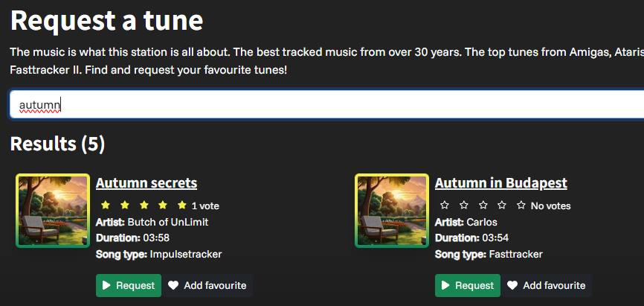Viewport: 644px width, 306px height.
Task: Add Autumn in Budapest to favourites
Action: pos(547,285)
